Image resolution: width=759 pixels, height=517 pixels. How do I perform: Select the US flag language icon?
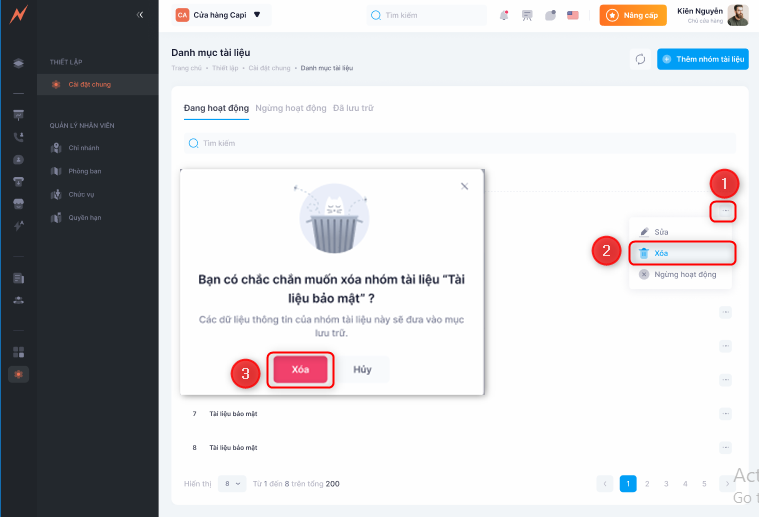pos(573,15)
